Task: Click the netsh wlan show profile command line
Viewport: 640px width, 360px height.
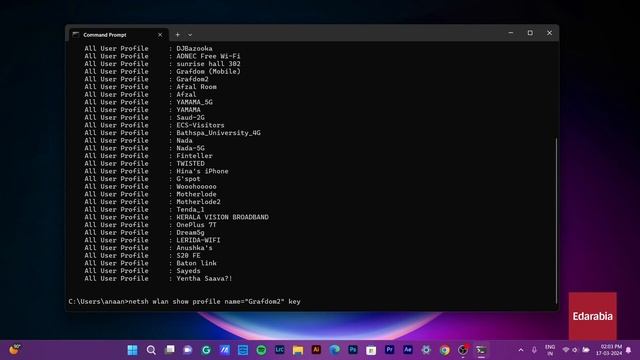Action: click(x=184, y=302)
